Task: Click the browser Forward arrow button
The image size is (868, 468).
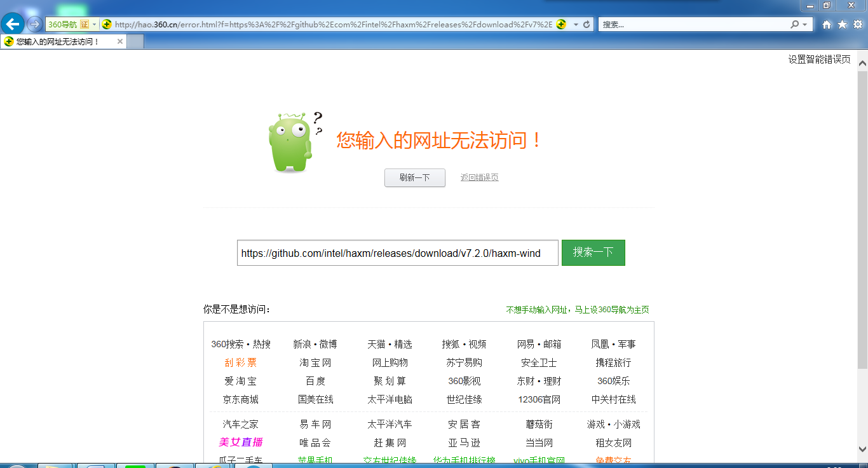Action: [34, 25]
